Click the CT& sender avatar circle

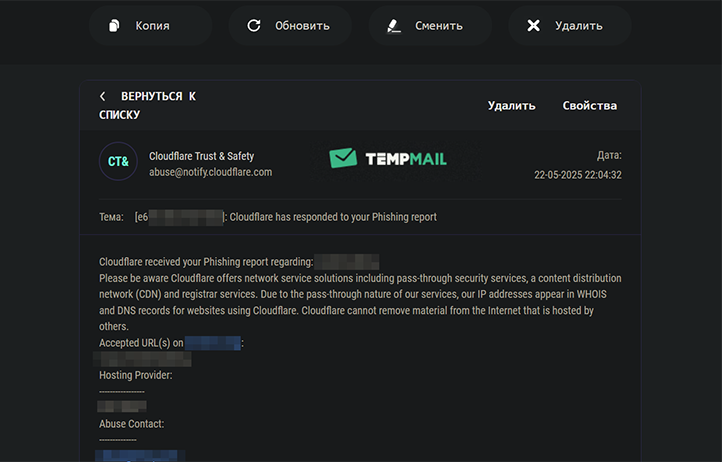tap(118, 161)
